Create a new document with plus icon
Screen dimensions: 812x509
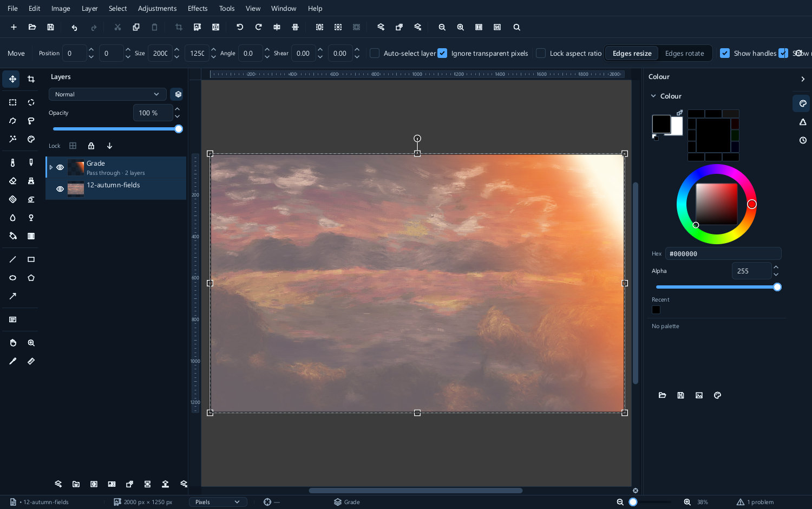[14, 27]
